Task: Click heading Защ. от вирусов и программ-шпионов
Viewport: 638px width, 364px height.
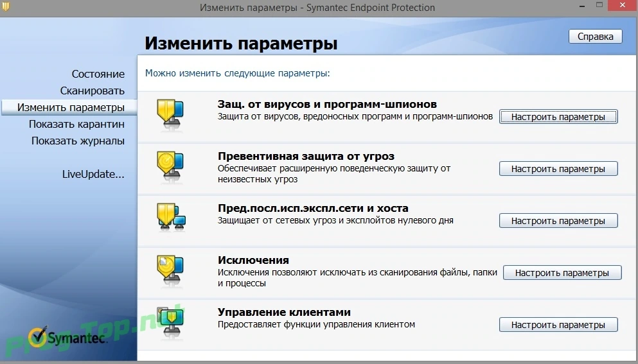Action: click(327, 104)
